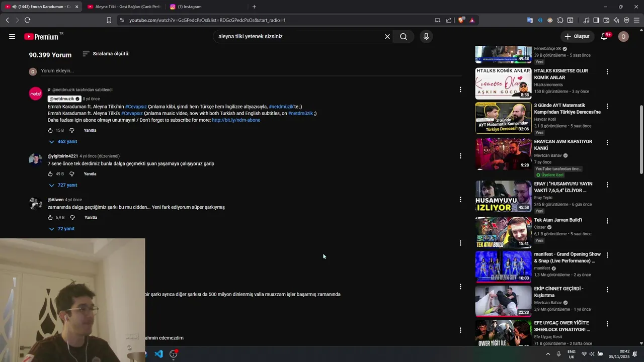The width and height of the screenshot is (644, 362).
Task: Switch to Emrah Karaduman tab
Action: click(40, 7)
